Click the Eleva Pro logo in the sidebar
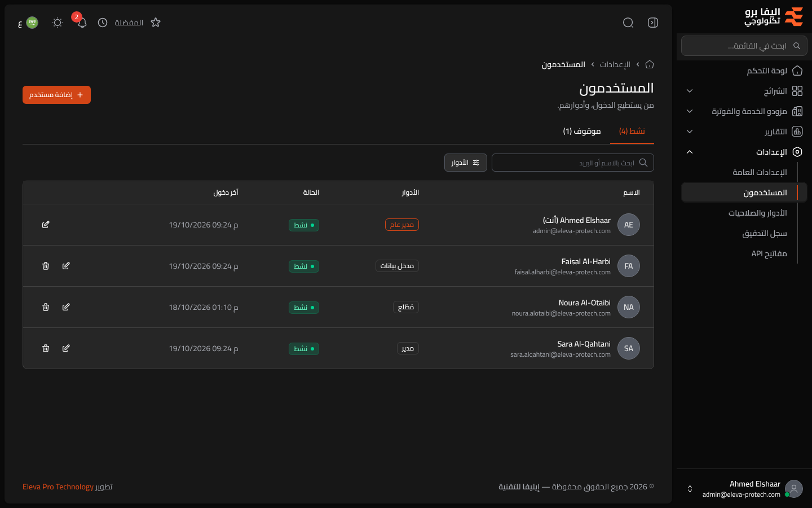Viewport: 812px width, 508px height. (774, 17)
